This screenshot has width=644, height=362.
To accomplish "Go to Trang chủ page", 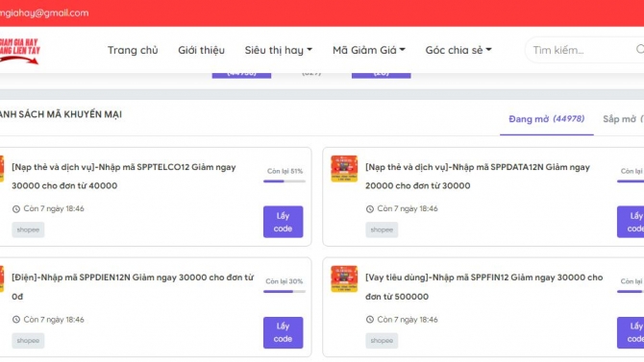I will [x=133, y=50].
